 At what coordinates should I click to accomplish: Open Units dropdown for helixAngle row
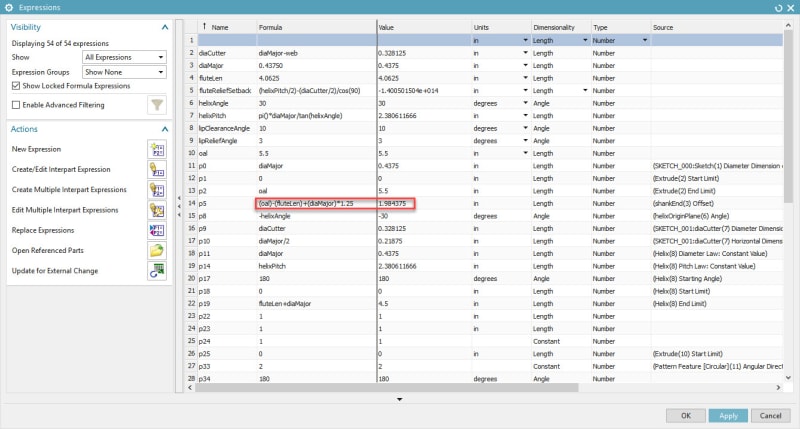pyautogui.click(x=526, y=103)
